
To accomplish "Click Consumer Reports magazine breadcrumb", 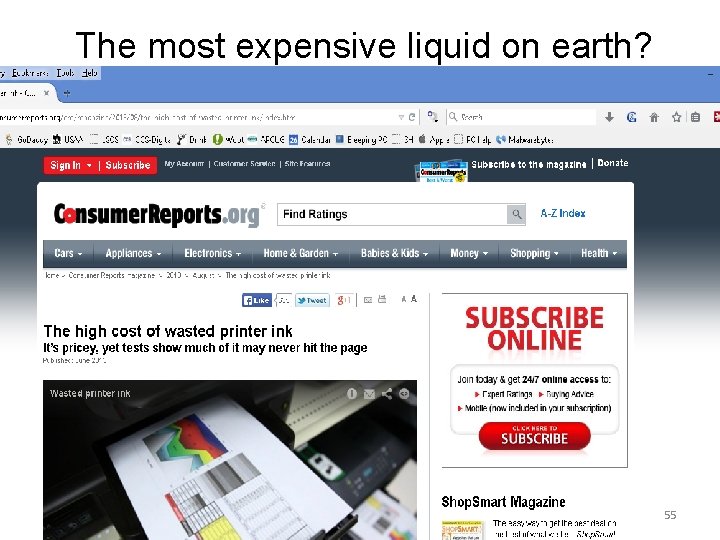I will tap(111, 275).
